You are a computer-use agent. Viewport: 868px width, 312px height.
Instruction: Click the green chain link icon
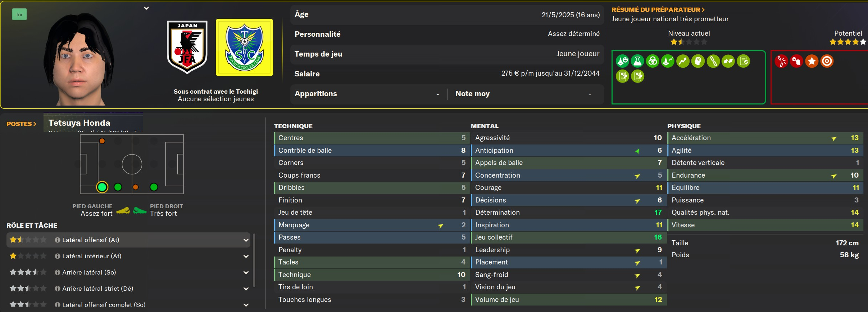713,61
